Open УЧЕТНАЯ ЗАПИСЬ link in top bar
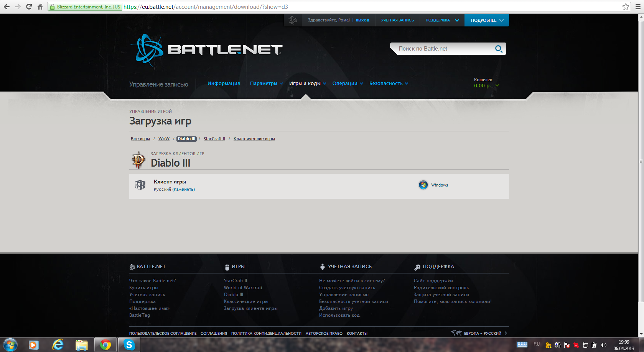This screenshot has height=352, width=644. pos(397,20)
